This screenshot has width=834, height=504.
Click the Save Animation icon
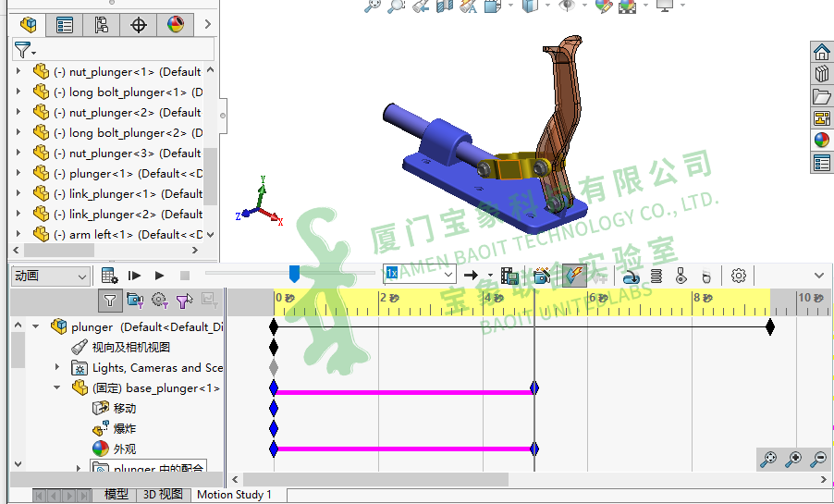[509, 276]
